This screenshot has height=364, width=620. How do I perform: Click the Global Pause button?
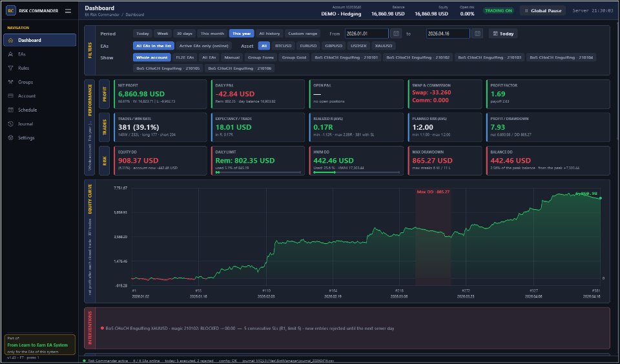pos(542,11)
